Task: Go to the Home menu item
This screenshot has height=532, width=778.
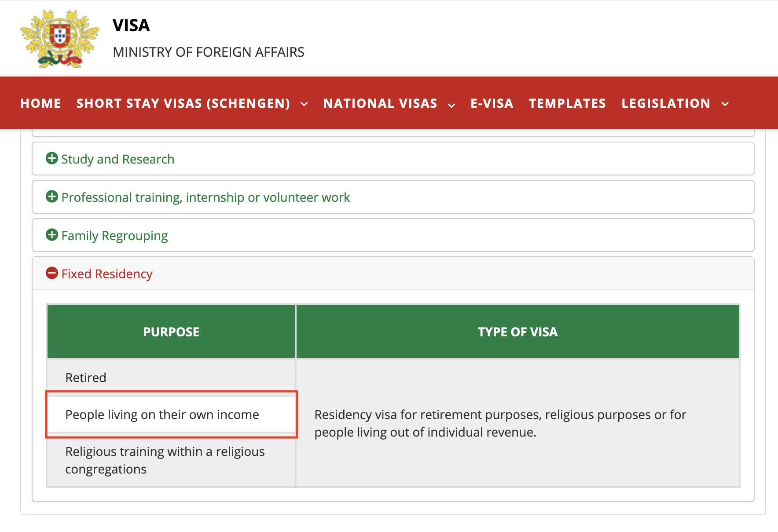Action: pyautogui.click(x=40, y=103)
